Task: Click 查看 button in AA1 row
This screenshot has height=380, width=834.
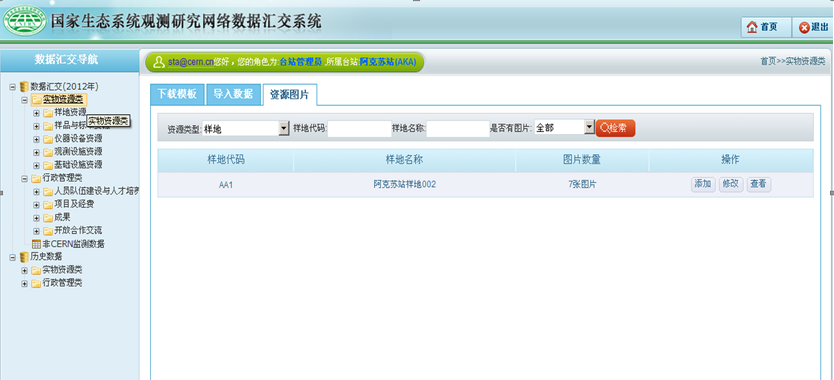Action: 758,185
